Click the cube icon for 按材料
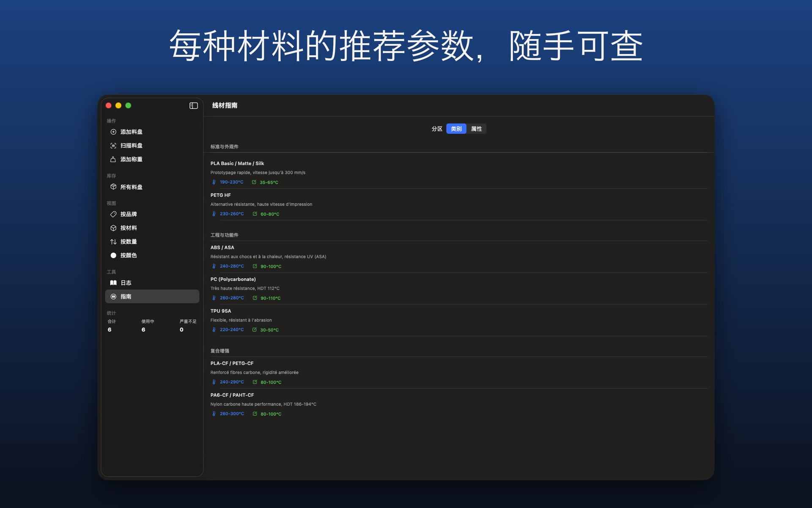 113,228
